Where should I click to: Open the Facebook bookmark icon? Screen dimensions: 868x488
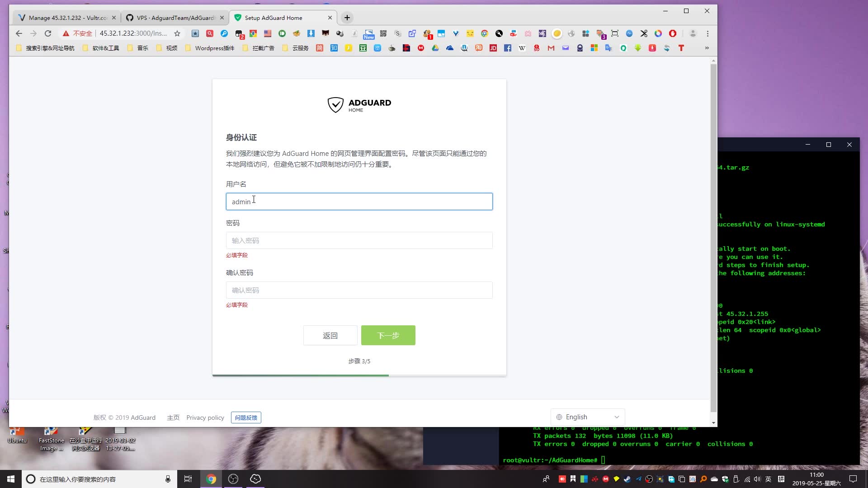click(508, 48)
